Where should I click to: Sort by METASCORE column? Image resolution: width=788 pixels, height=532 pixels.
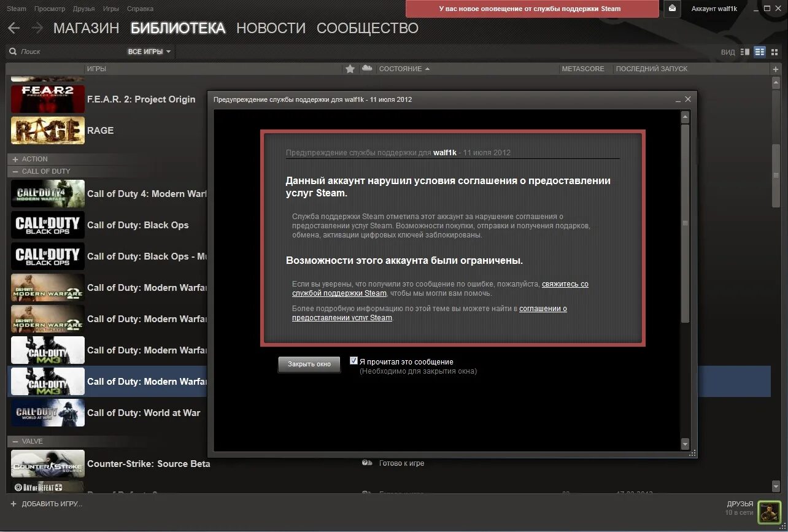point(583,69)
